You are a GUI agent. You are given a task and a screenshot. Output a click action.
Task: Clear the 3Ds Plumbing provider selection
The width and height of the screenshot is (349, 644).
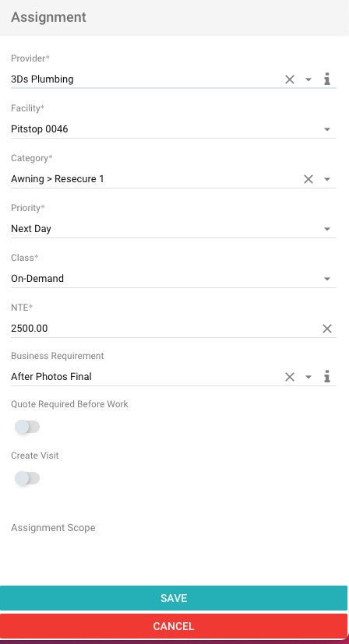[x=289, y=79]
